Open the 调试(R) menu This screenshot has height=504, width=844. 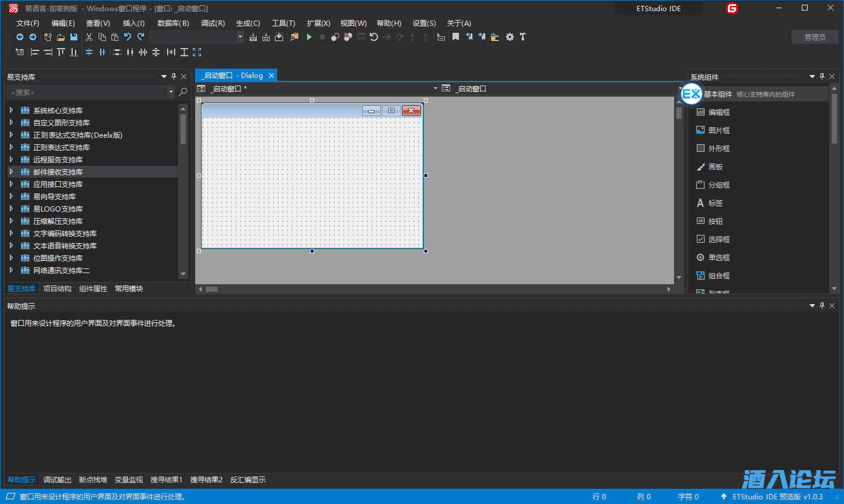(213, 23)
